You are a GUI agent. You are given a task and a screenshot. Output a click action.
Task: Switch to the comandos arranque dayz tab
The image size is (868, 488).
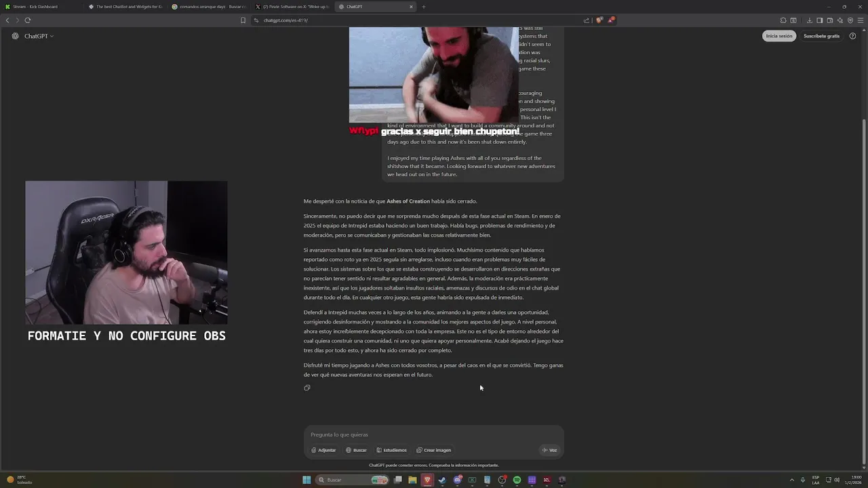(x=209, y=7)
